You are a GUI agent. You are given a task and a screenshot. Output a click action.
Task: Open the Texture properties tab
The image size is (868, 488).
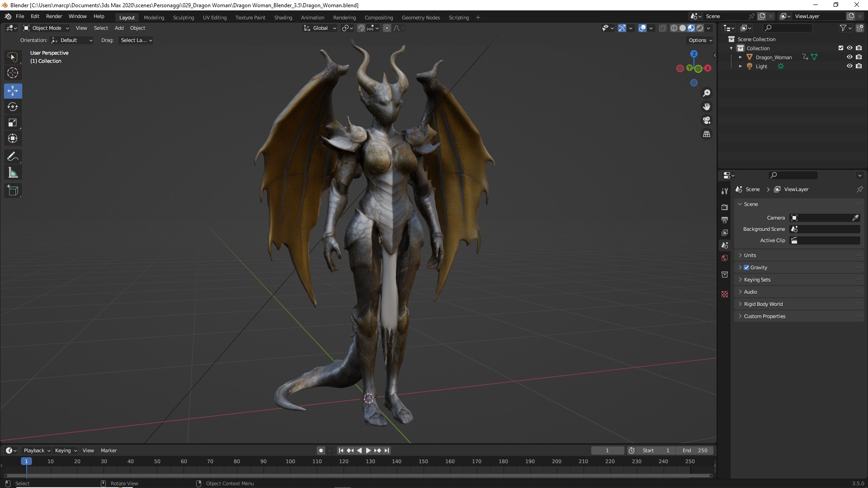pos(725,294)
